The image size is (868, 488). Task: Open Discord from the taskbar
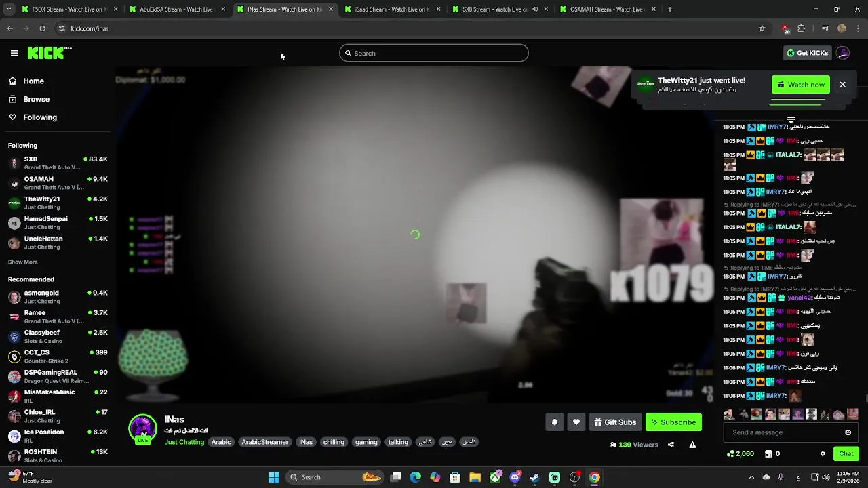pyautogui.click(x=515, y=477)
